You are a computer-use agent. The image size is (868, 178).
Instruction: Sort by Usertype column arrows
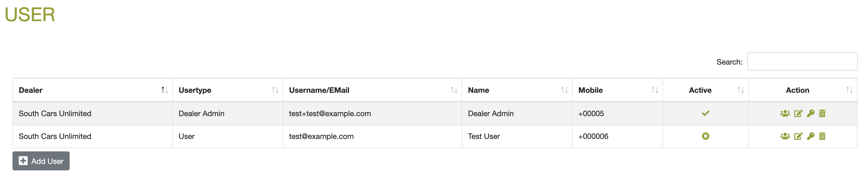275,90
